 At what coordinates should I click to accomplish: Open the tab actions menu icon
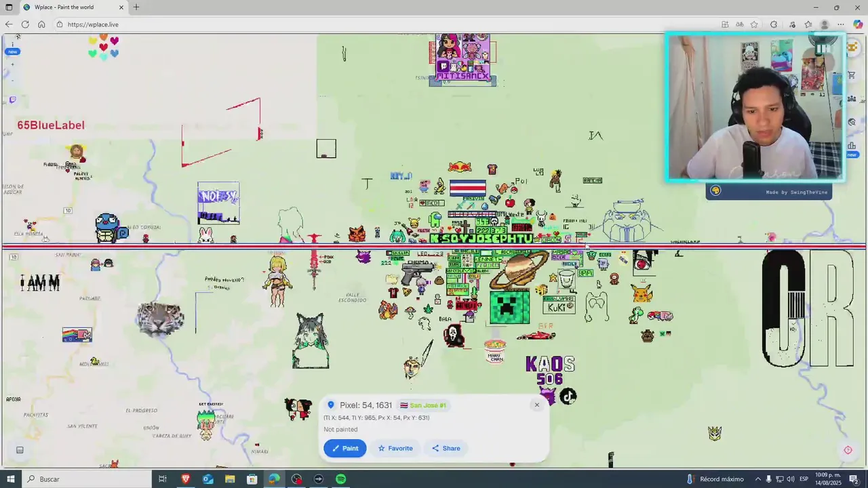click(9, 7)
